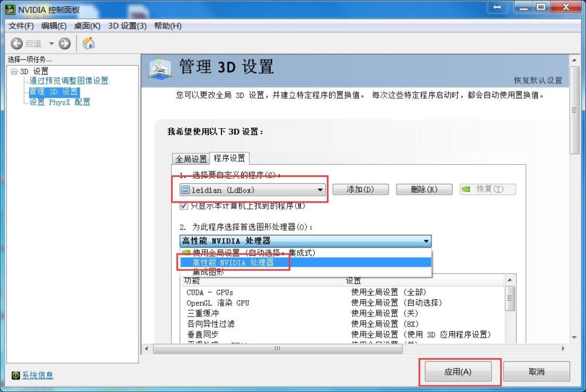Switch to the 全局设置 tab
Viewport: 586px width, 392px height.
pyautogui.click(x=191, y=159)
